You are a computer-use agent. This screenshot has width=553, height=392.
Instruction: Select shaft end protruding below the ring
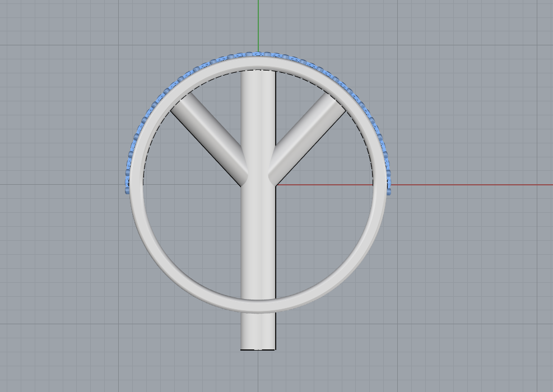click(x=258, y=332)
